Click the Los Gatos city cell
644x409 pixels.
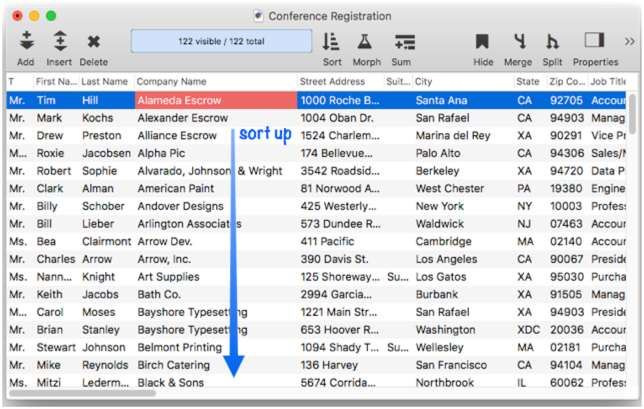[x=441, y=277]
